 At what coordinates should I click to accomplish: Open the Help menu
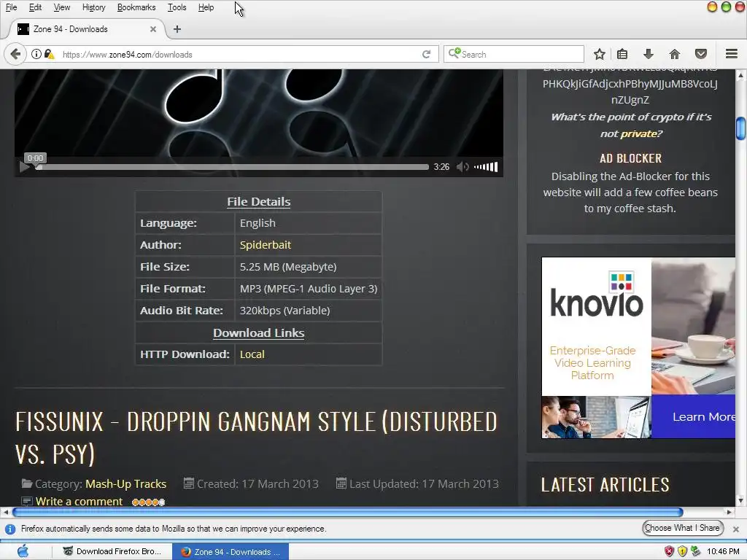pos(206,7)
